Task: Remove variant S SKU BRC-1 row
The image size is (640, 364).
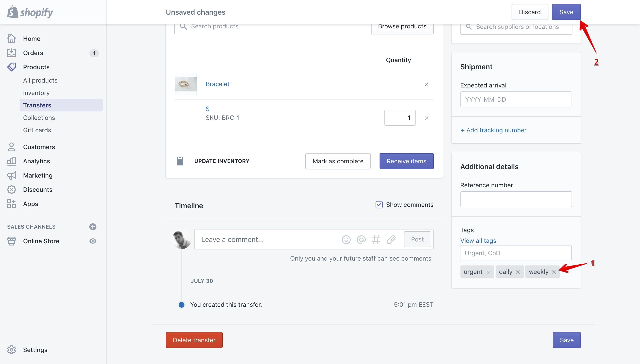Action: [426, 118]
